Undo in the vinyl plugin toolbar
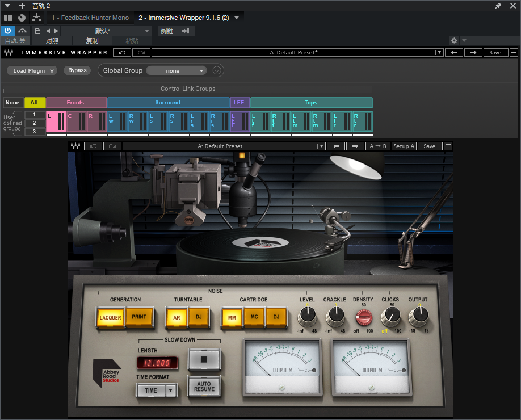The height and width of the screenshot is (420, 521). click(x=93, y=146)
